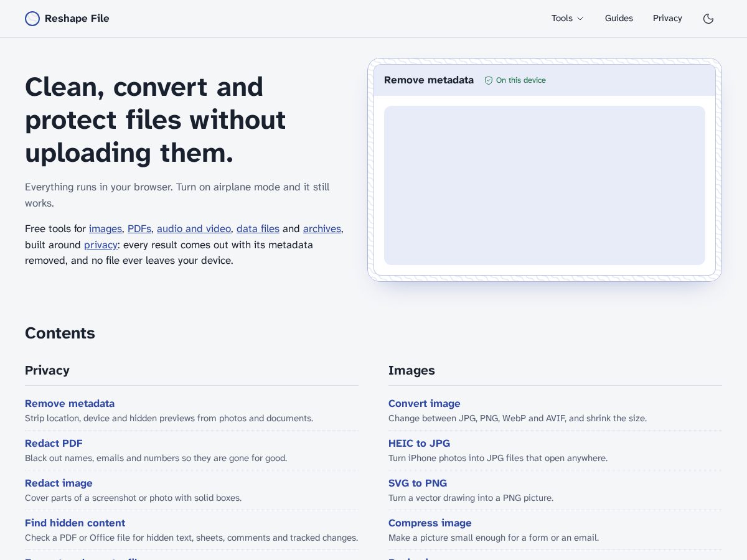
Task: Click the Remove metadata card heading
Action: click(x=429, y=80)
